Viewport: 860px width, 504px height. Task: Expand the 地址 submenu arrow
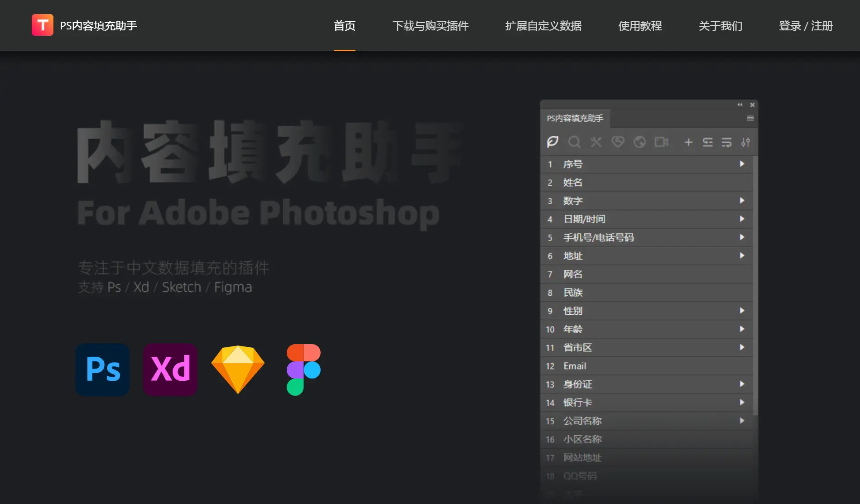tap(742, 255)
